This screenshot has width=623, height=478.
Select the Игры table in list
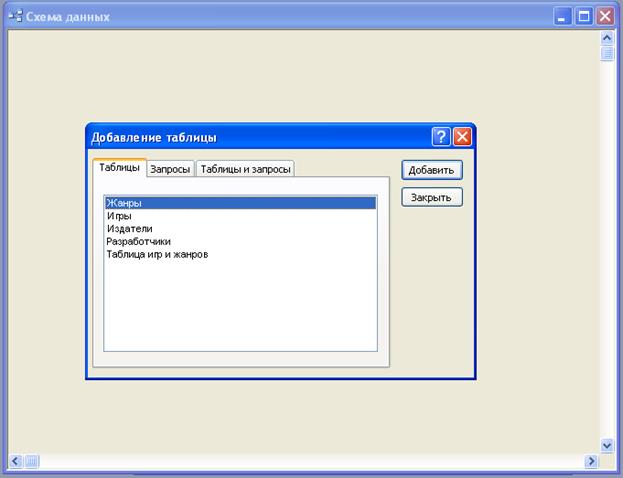119,215
